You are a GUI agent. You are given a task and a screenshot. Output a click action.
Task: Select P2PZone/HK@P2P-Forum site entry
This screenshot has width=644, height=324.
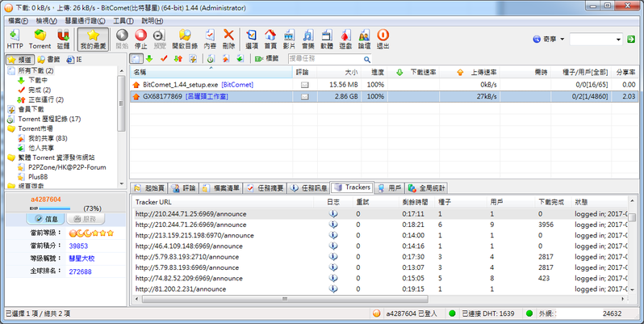pyautogui.click(x=67, y=167)
